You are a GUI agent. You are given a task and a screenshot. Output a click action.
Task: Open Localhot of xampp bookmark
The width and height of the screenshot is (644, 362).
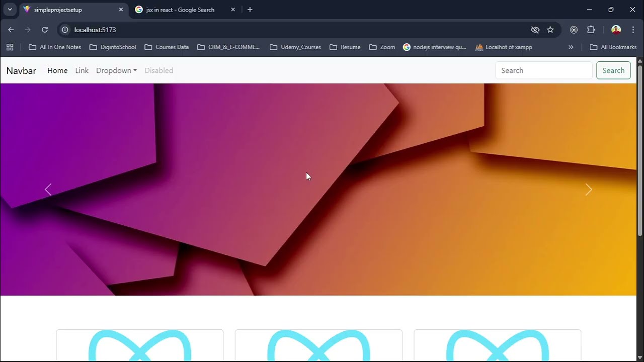click(x=504, y=47)
